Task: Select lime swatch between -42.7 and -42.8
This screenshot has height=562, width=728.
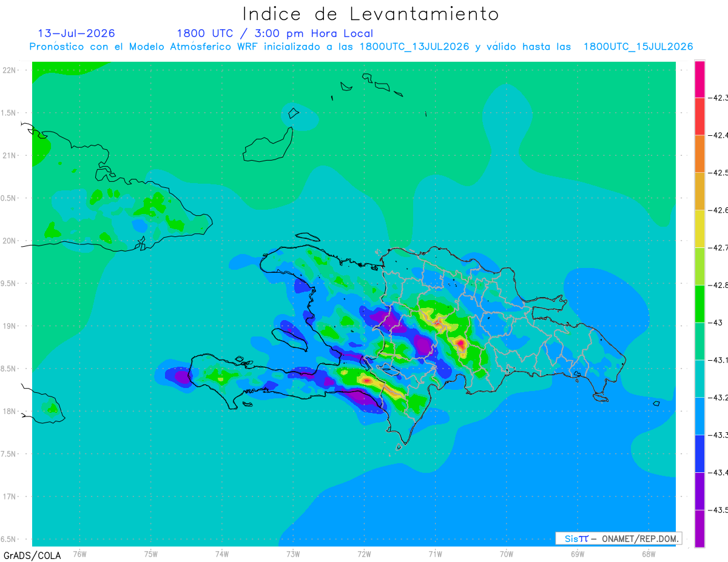Action: (699, 266)
